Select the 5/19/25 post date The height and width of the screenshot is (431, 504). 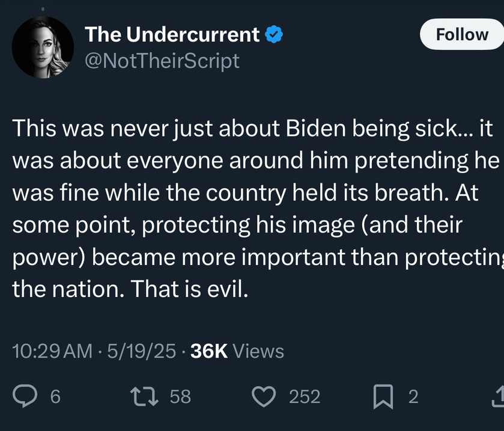(x=141, y=351)
